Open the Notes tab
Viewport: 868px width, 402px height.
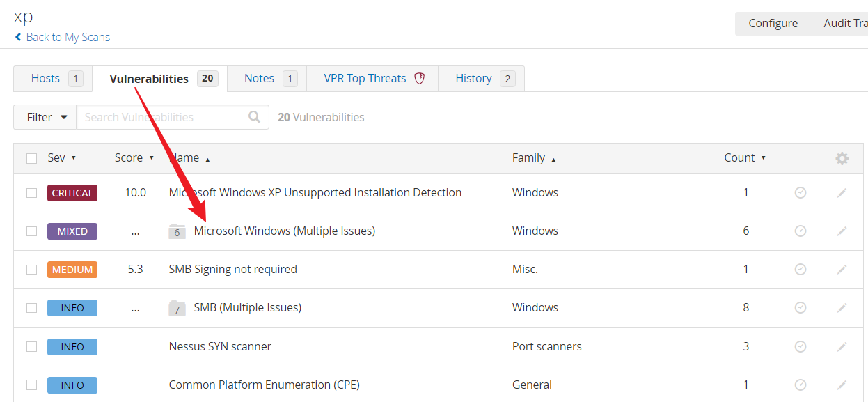(267, 78)
